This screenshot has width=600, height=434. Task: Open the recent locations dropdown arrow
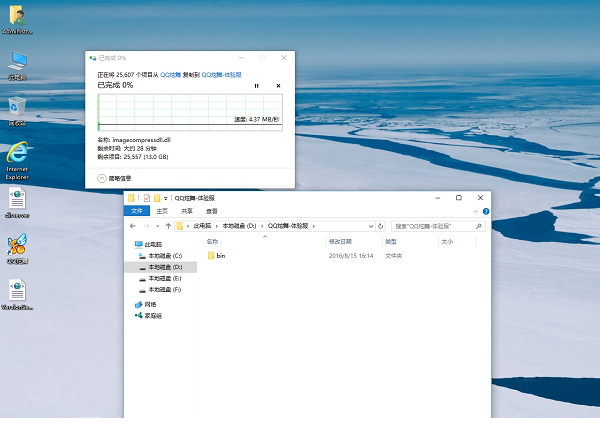tap(157, 226)
